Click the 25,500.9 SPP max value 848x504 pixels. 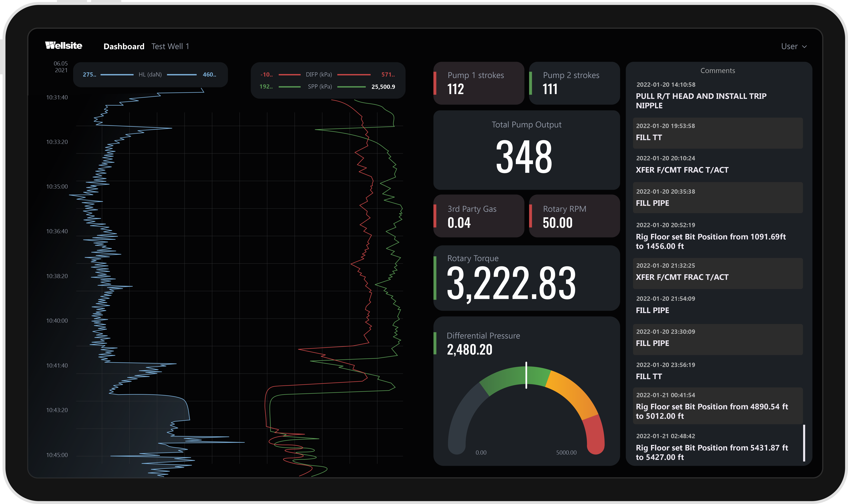coord(383,87)
